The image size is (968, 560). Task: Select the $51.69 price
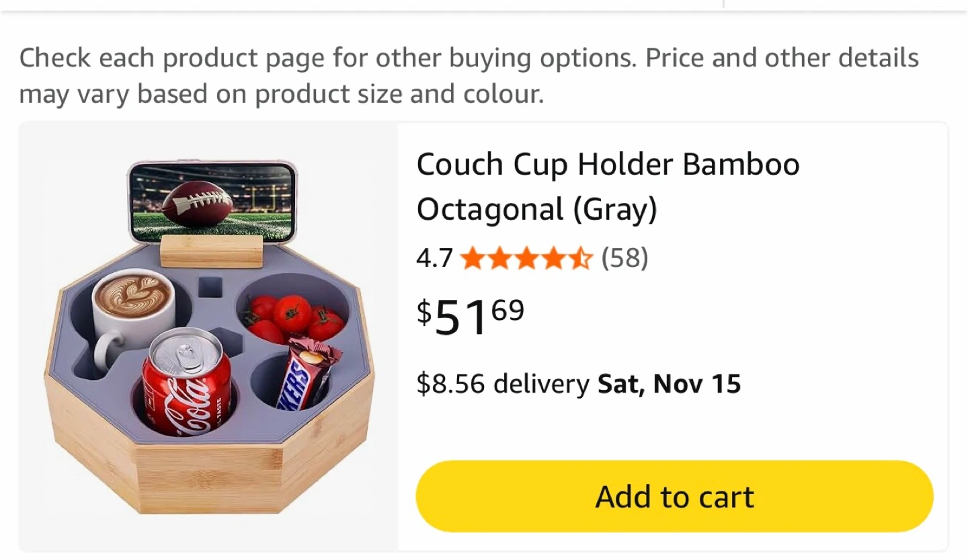pos(471,316)
